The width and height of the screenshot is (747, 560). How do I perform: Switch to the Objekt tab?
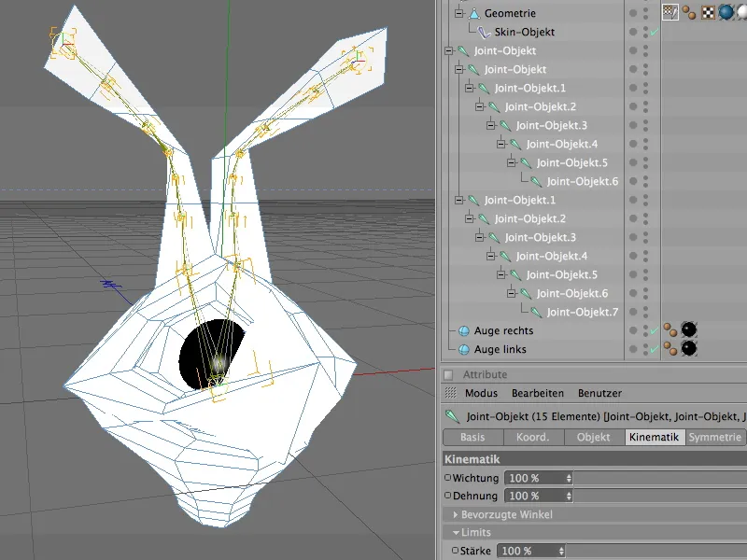pos(594,437)
